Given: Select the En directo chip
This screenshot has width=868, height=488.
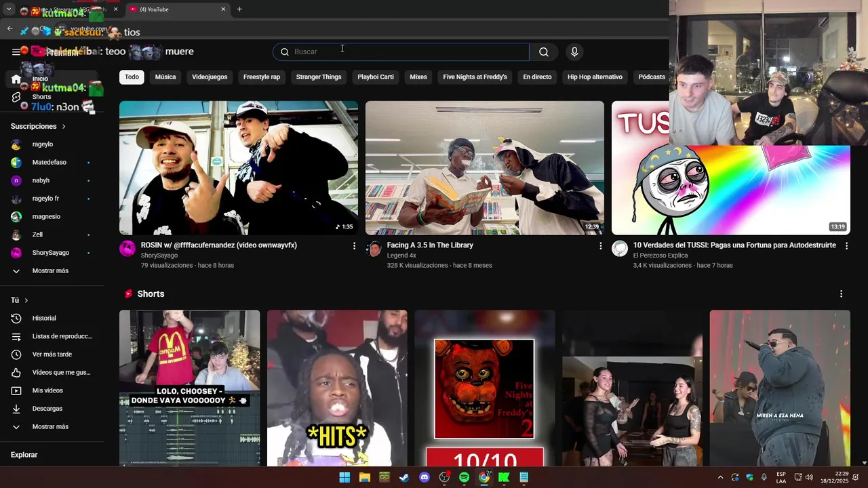Looking at the screenshot, I should [x=537, y=77].
